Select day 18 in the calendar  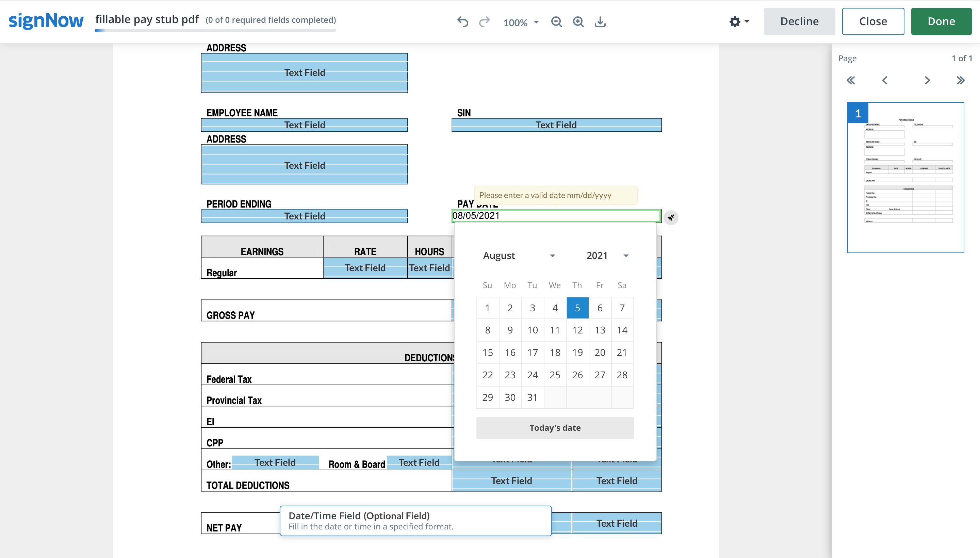[555, 352]
